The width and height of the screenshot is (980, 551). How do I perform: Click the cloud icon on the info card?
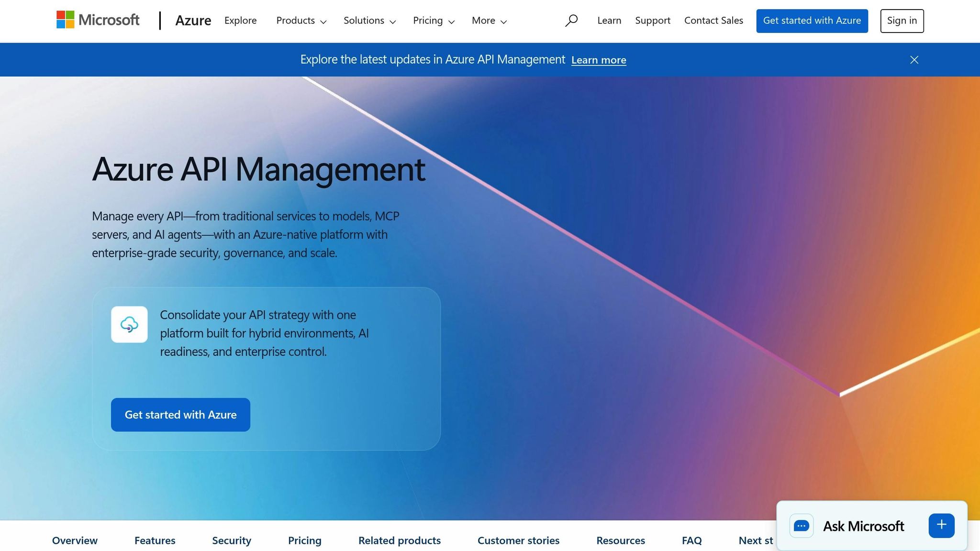coord(129,324)
